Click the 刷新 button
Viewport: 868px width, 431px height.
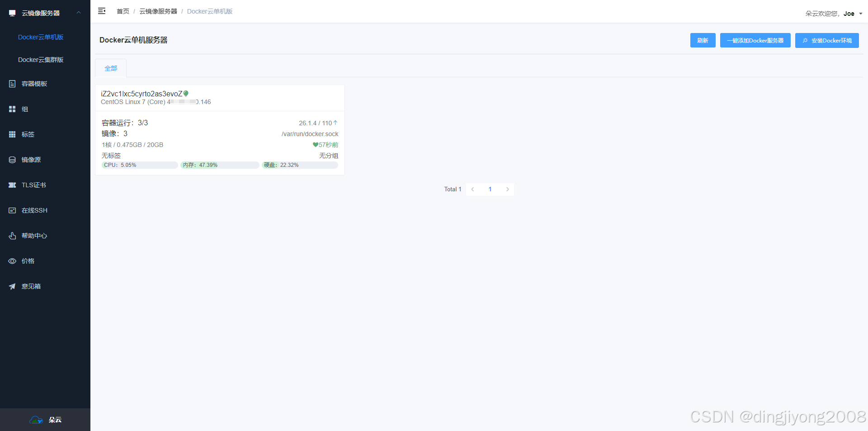(703, 40)
